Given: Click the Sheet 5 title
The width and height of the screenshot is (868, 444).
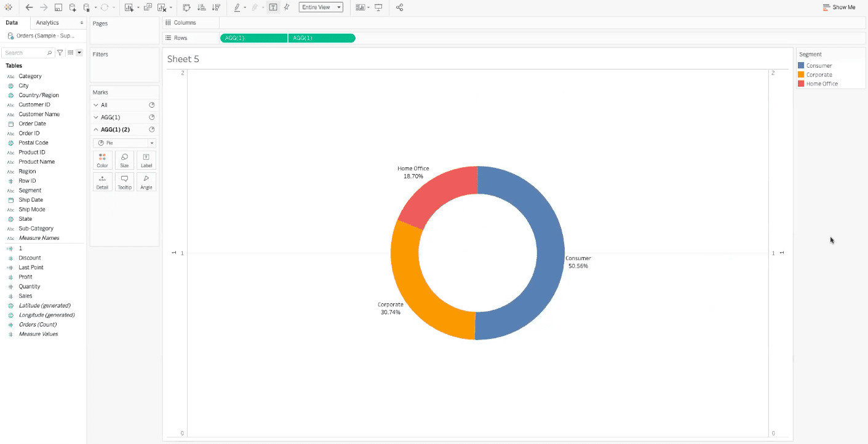Looking at the screenshot, I should tap(183, 59).
